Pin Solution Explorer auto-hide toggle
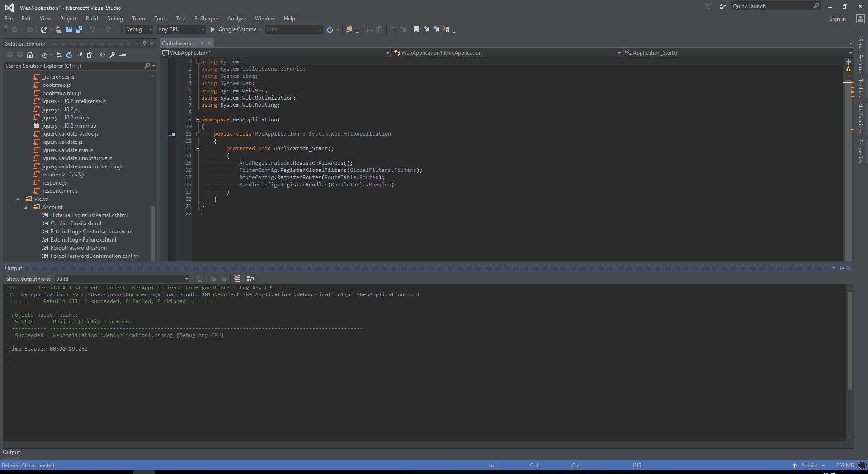 [x=144, y=43]
